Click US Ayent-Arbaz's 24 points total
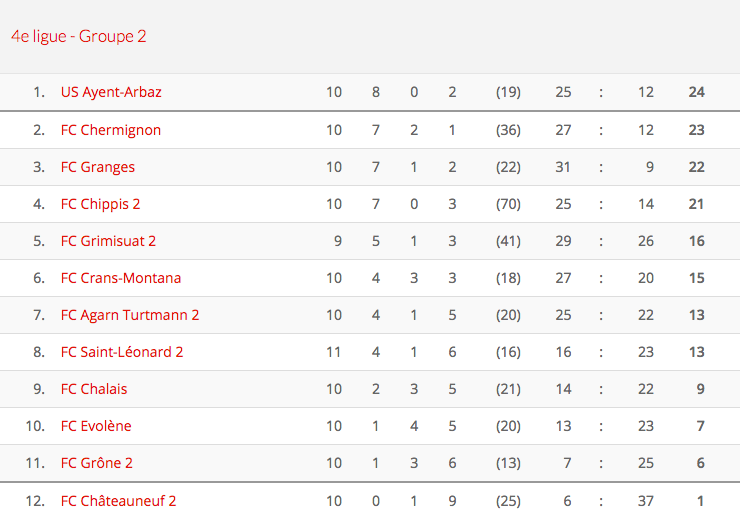The height and width of the screenshot is (515, 740). pos(696,92)
